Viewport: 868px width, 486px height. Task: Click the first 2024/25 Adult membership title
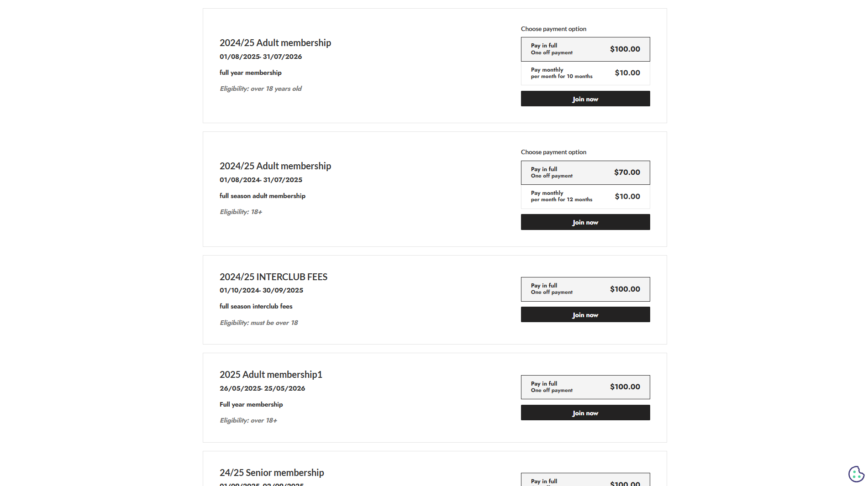[x=275, y=43]
